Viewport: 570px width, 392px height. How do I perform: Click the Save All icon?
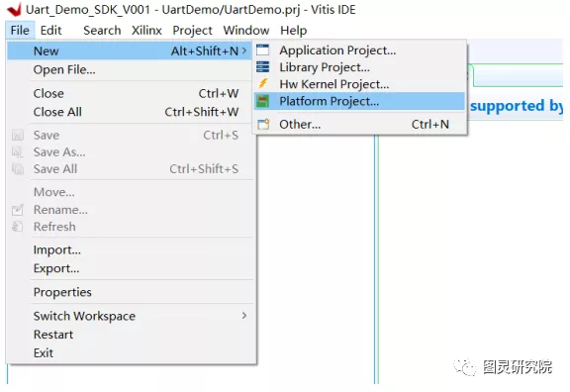[x=18, y=168]
